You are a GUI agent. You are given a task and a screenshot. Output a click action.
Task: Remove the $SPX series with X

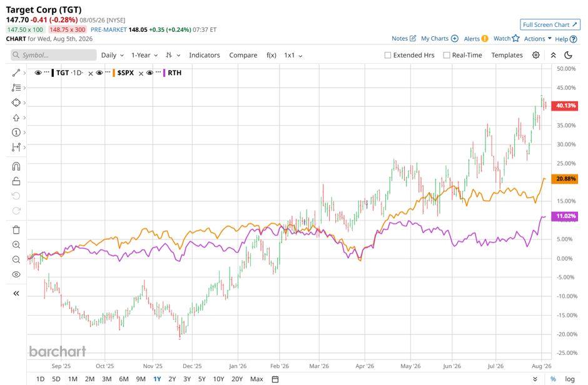(141, 73)
